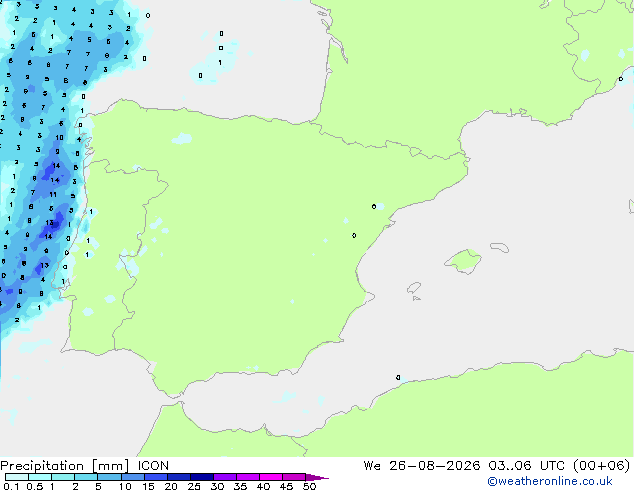The image size is (634, 490).
Task: Click the legend scale label "25"
Action: click(x=194, y=486)
